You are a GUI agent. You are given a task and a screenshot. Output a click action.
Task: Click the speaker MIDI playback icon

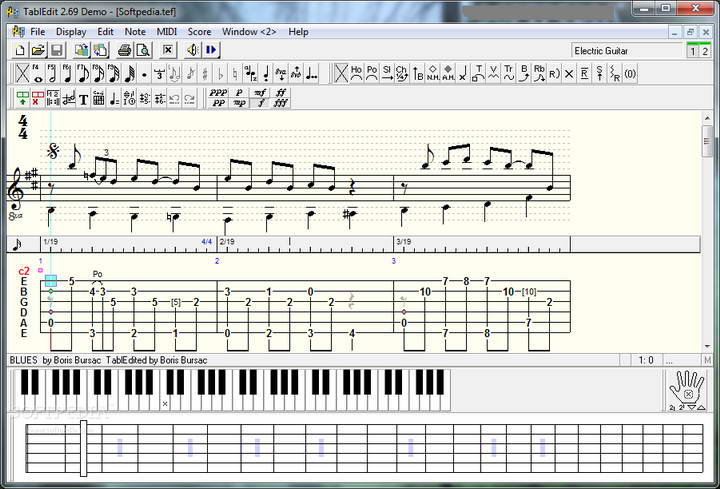pos(192,50)
